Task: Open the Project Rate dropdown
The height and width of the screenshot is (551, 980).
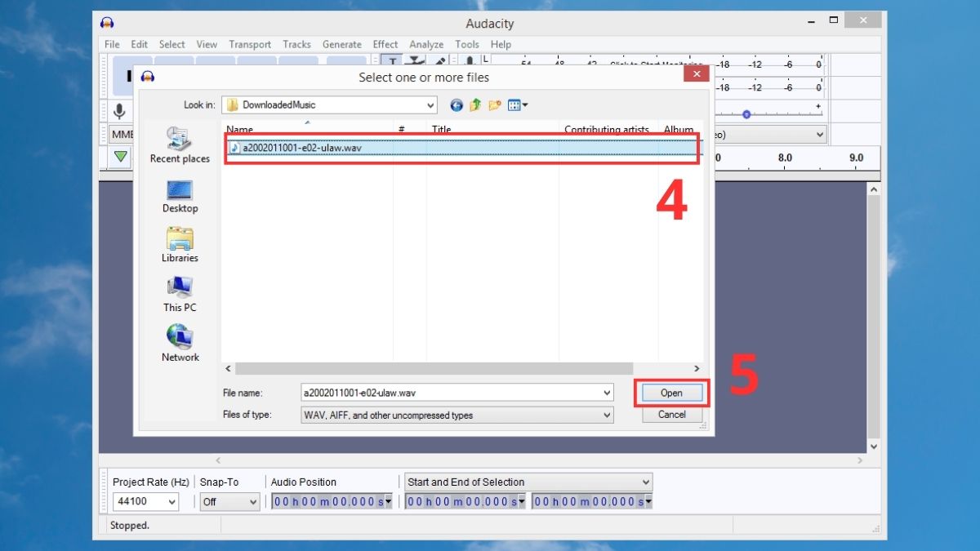Action: (171, 502)
